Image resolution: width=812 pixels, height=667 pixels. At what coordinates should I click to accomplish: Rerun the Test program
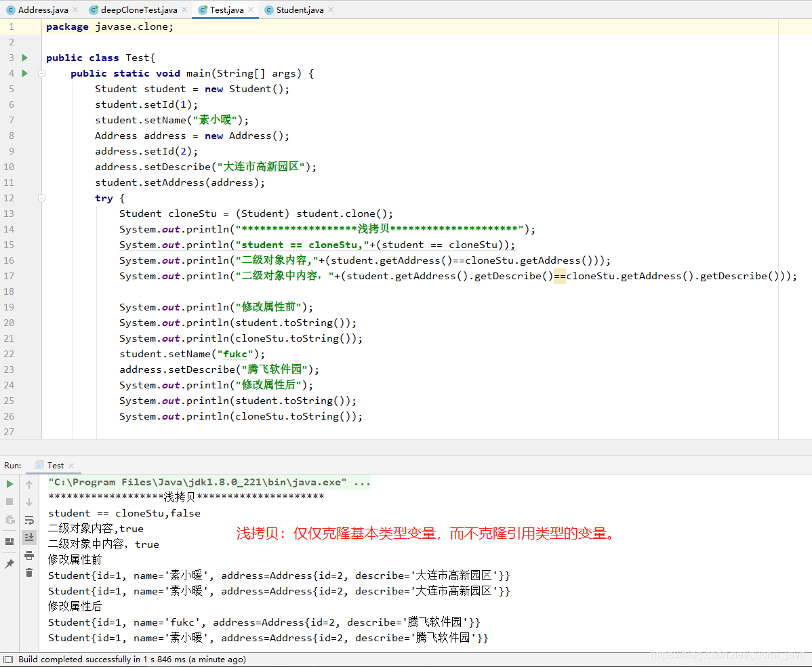(x=9, y=484)
